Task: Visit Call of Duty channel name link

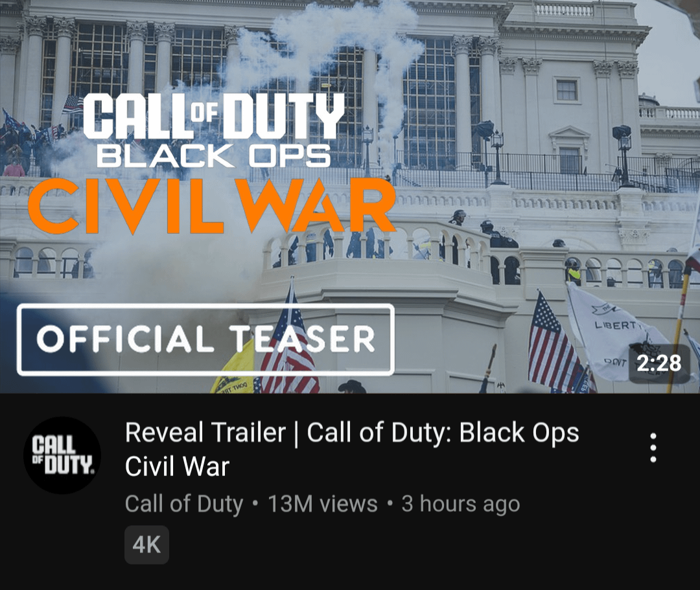Action: click(184, 504)
